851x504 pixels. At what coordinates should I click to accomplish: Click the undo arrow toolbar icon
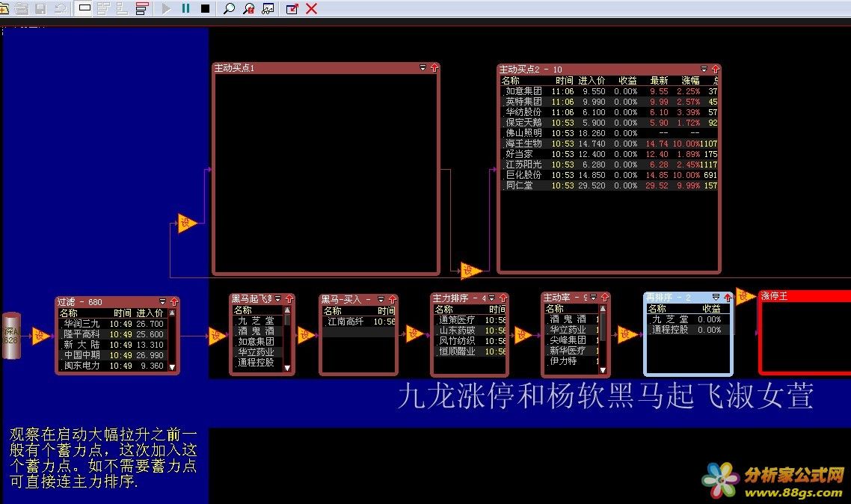coord(60,9)
